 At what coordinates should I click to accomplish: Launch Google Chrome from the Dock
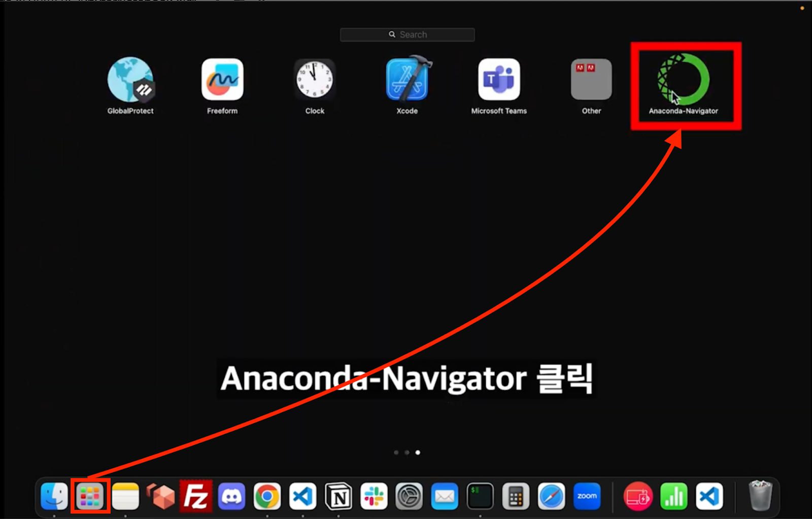click(267, 496)
